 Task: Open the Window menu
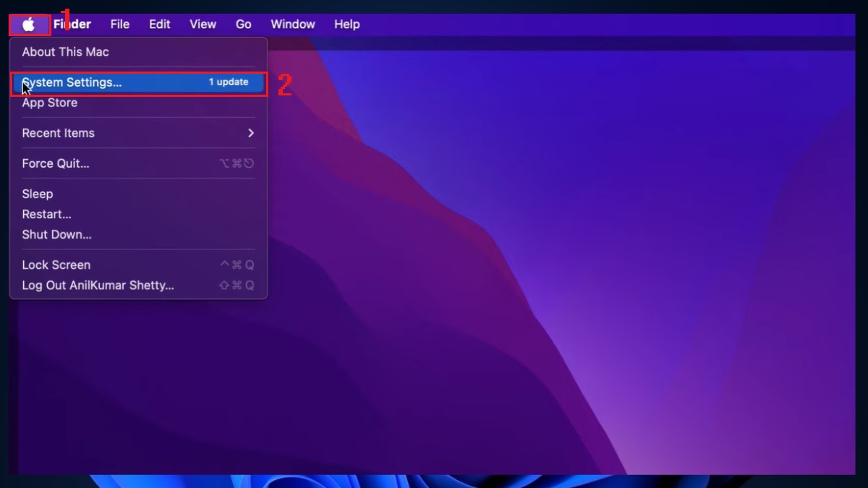(x=293, y=25)
